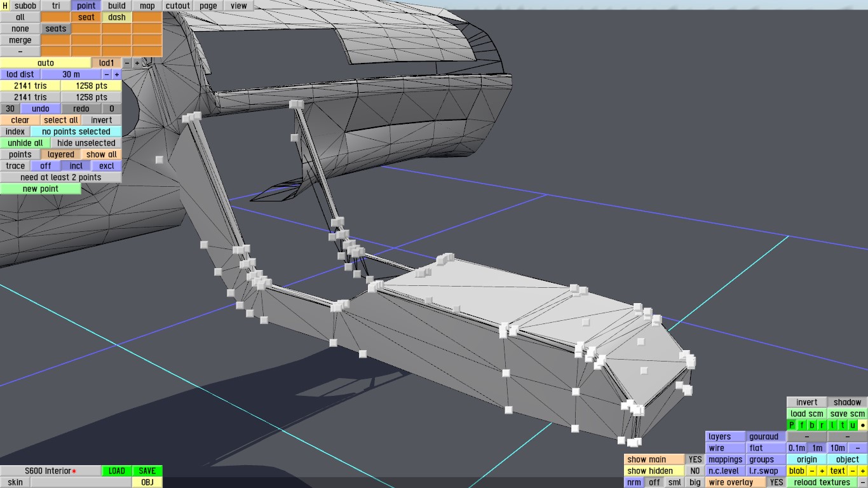Image resolution: width=868 pixels, height=488 pixels.
Task: Set trace mode to off
Action: pyautogui.click(x=46, y=166)
